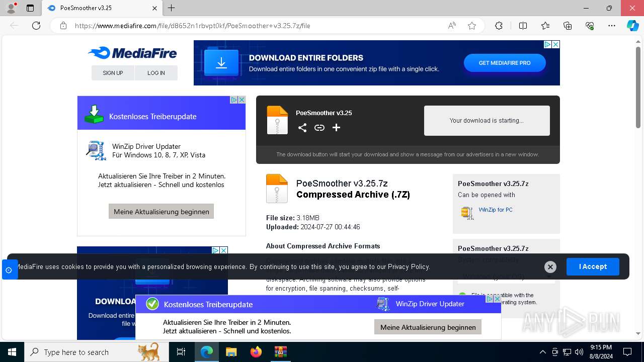Click LOG IN button

coord(156,73)
